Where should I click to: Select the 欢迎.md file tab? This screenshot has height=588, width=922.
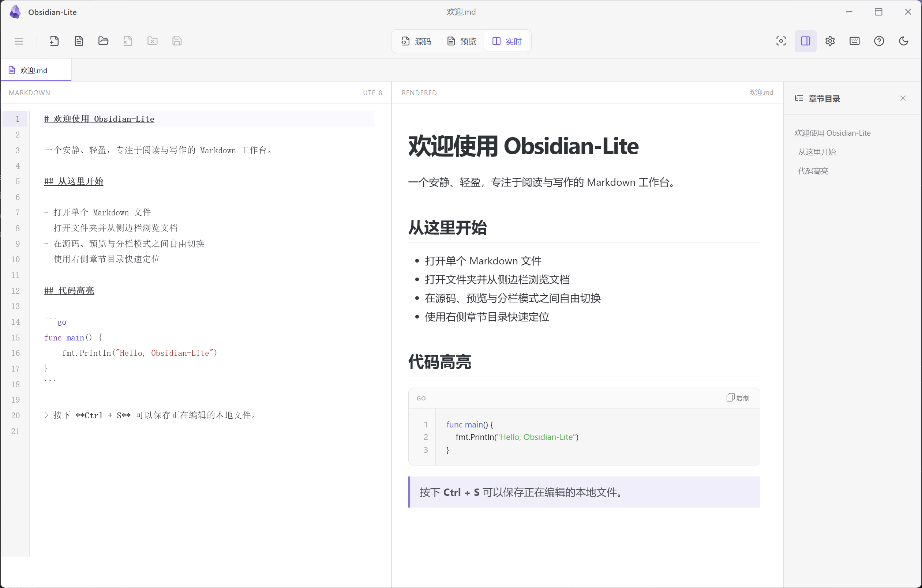[35, 70]
